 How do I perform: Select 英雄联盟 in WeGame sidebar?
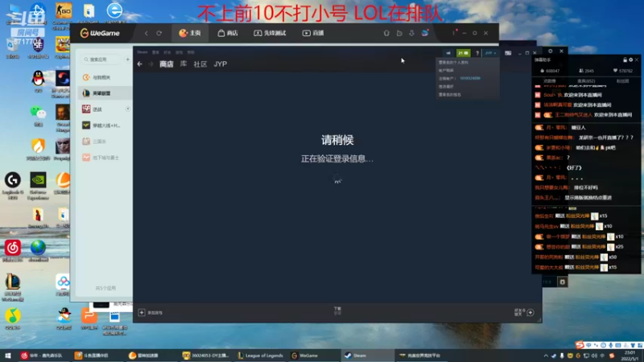point(104,93)
